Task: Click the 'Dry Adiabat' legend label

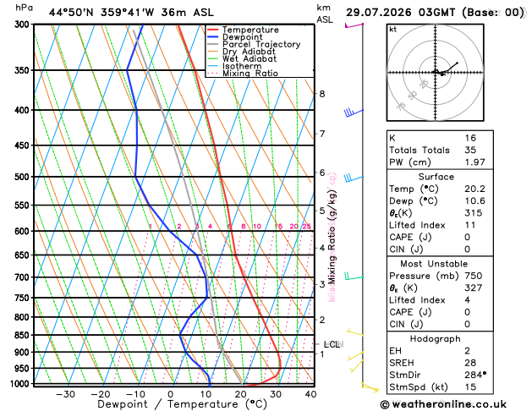Action: tap(249, 52)
